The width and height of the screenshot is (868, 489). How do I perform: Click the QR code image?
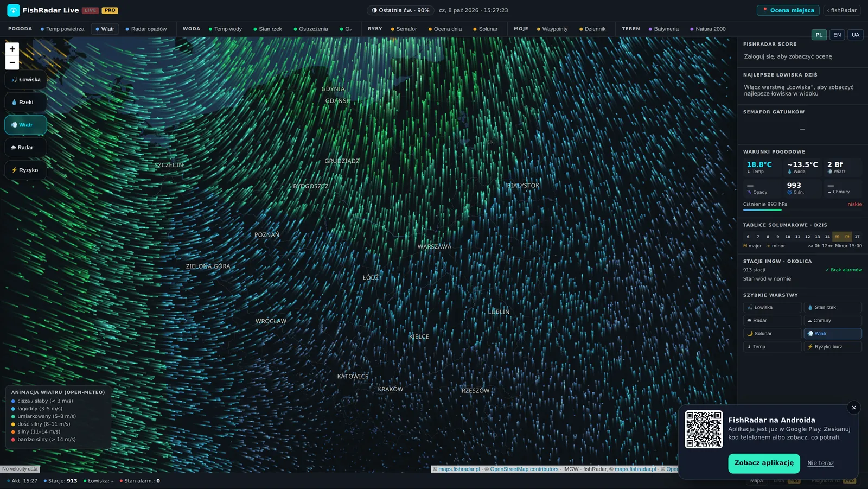(x=704, y=429)
